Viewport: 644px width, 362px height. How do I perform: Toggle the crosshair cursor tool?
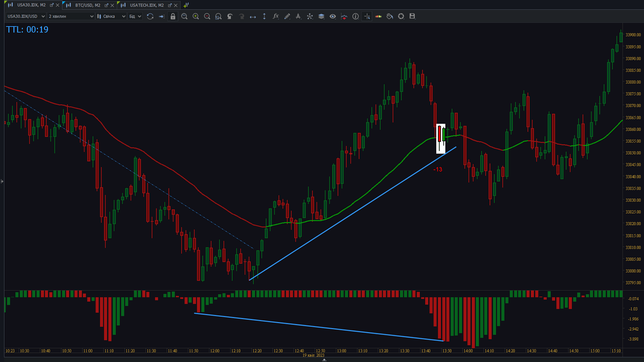point(367,16)
